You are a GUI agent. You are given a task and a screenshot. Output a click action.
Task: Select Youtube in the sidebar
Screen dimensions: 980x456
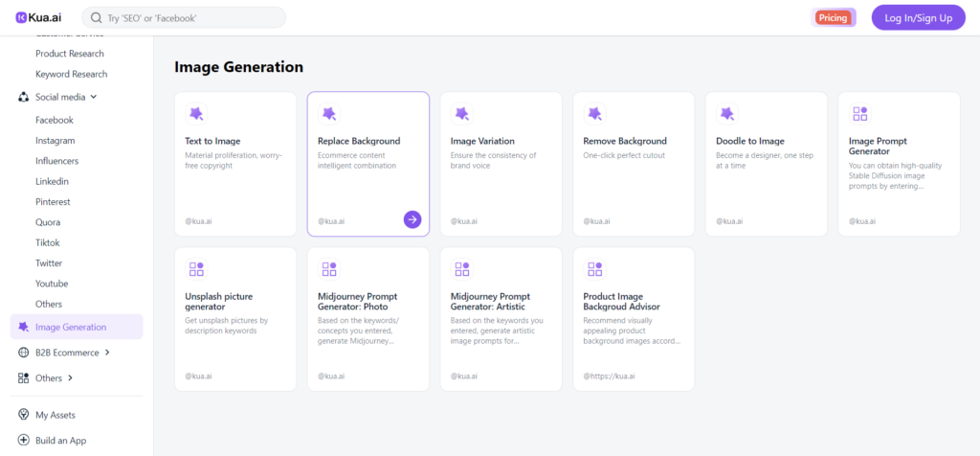52,284
